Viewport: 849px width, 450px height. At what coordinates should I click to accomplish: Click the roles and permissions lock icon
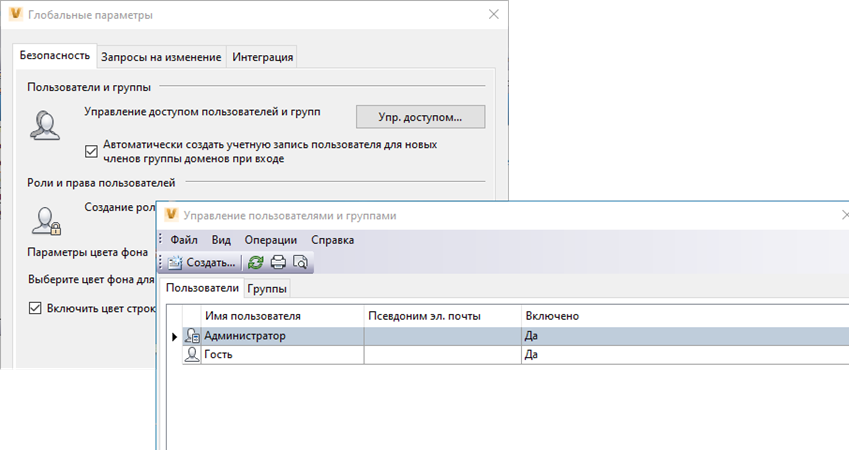(46, 221)
